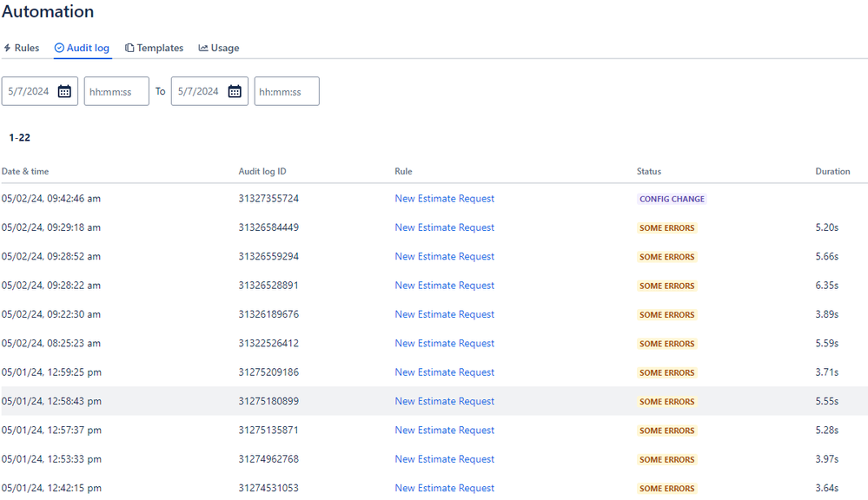Click the Audit log checkmark icon
The image size is (868, 500).
coord(58,48)
